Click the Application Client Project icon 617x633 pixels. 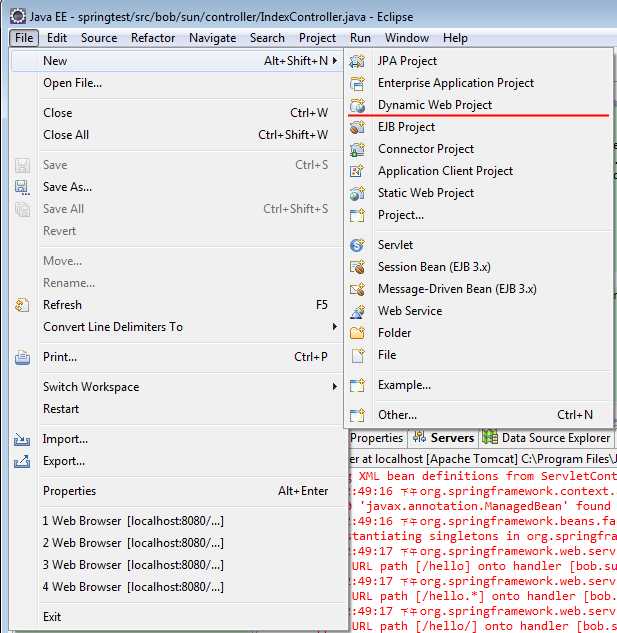[x=357, y=171]
